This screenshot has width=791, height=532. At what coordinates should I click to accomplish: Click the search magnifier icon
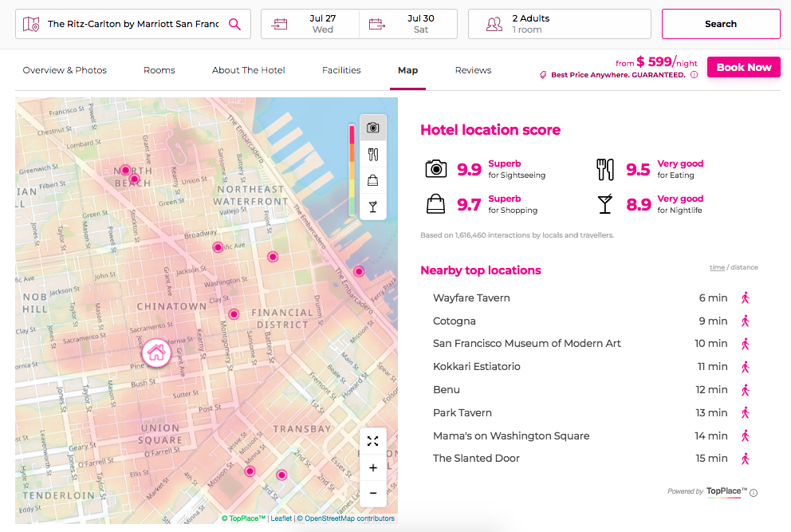click(234, 24)
